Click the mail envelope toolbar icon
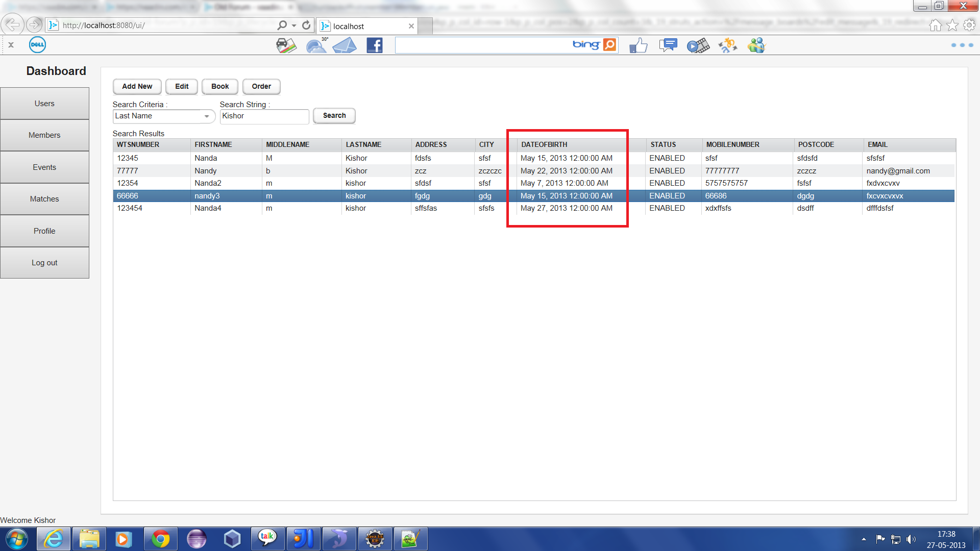This screenshot has height=551, width=980. coord(345,46)
